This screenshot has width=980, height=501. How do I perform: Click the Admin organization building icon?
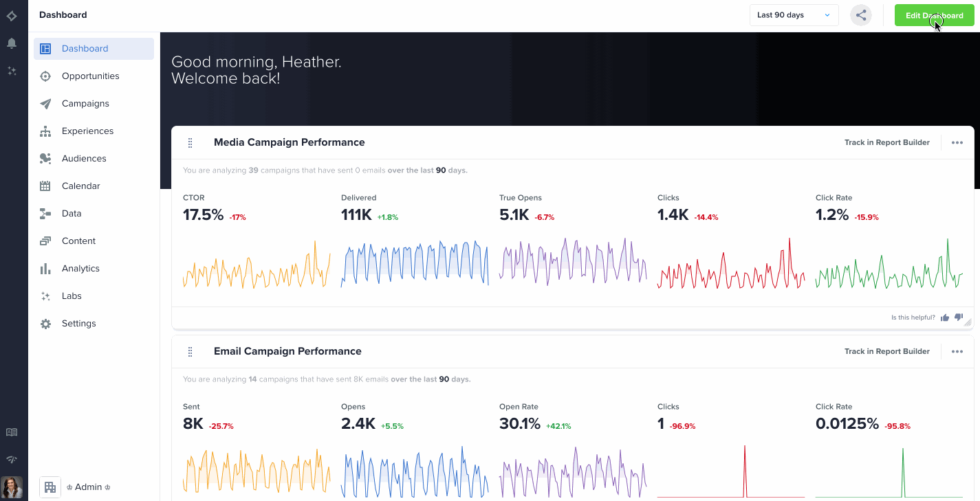point(50,487)
